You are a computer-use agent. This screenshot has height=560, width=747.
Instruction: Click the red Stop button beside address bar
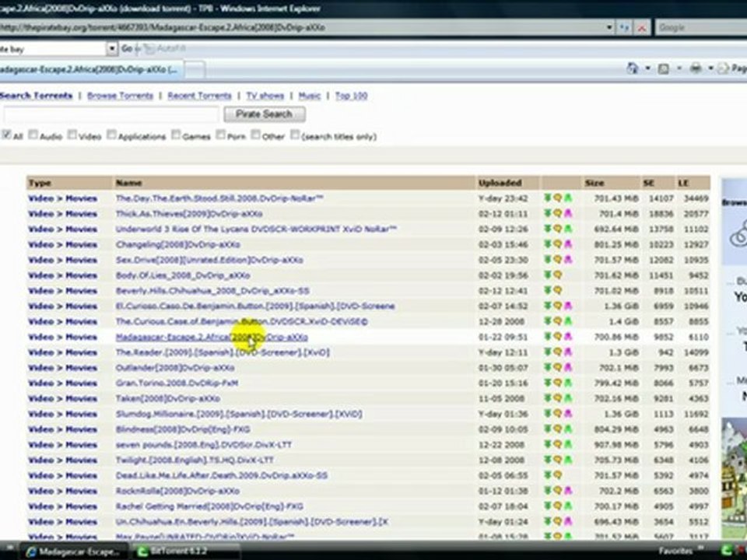[x=642, y=28]
